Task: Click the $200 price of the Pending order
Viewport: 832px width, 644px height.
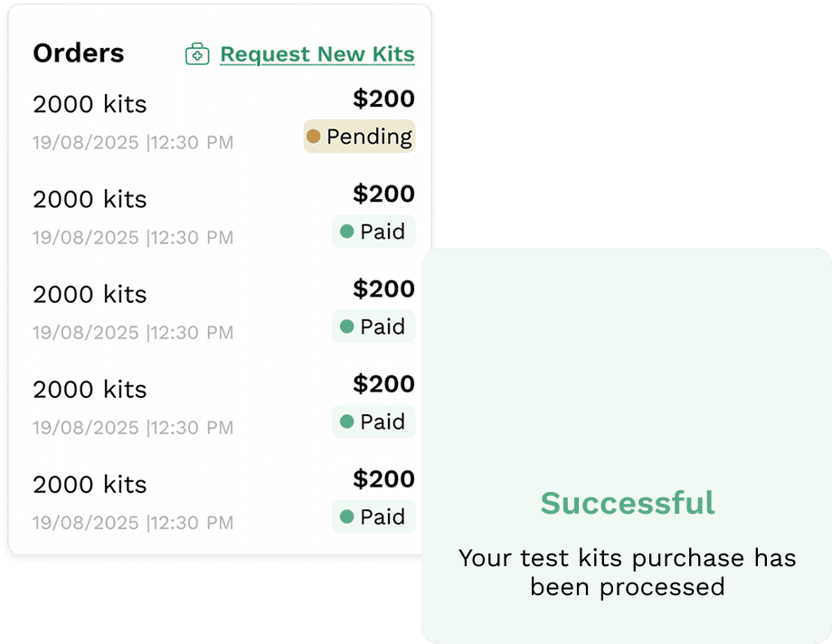Action: tap(383, 99)
